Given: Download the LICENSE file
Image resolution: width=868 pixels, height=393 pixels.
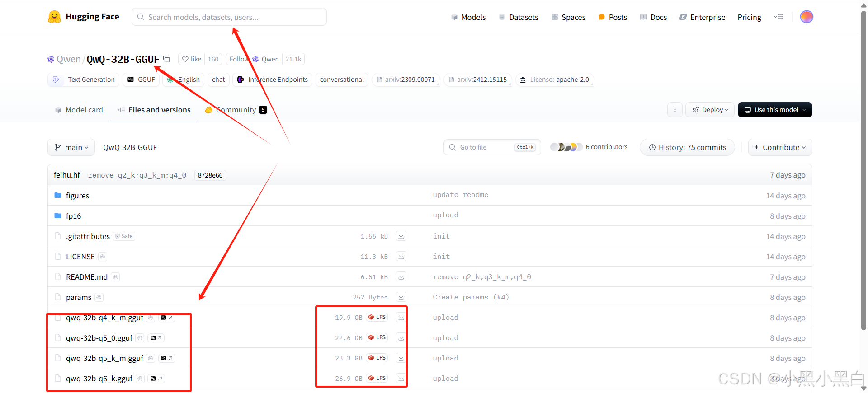Looking at the screenshot, I should click(x=401, y=256).
